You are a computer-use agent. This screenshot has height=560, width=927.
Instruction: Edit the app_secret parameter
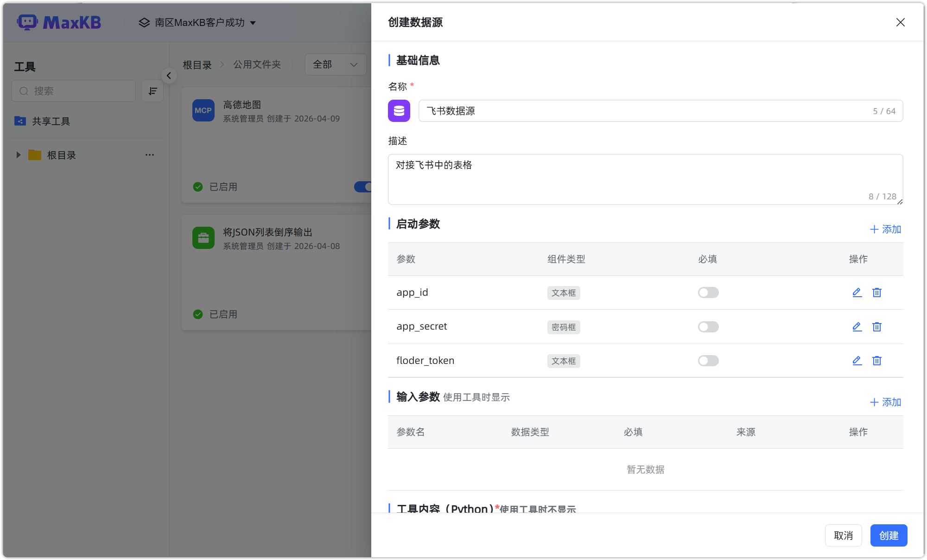(857, 327)
